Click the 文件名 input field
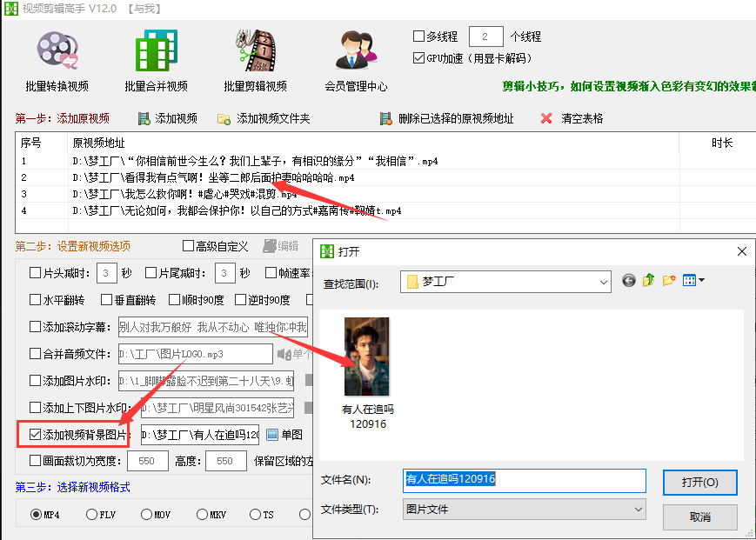 pos(524,481)
